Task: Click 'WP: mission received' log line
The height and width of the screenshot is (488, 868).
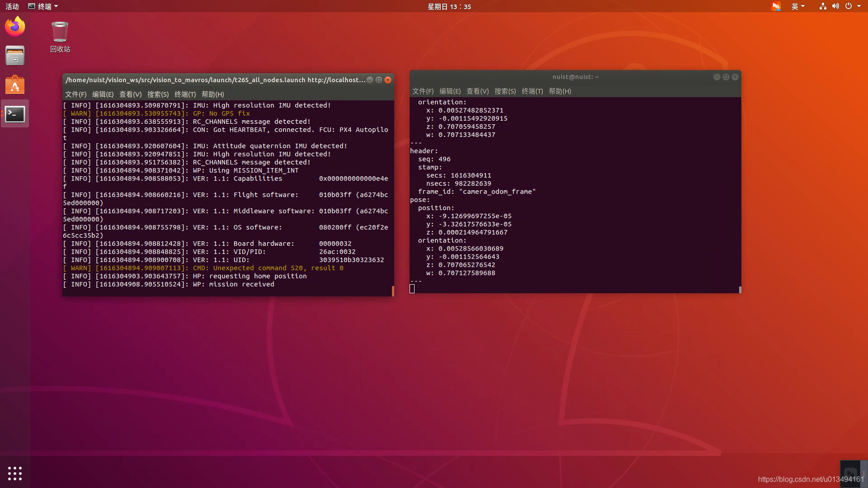Action: [x=169, y=284]
